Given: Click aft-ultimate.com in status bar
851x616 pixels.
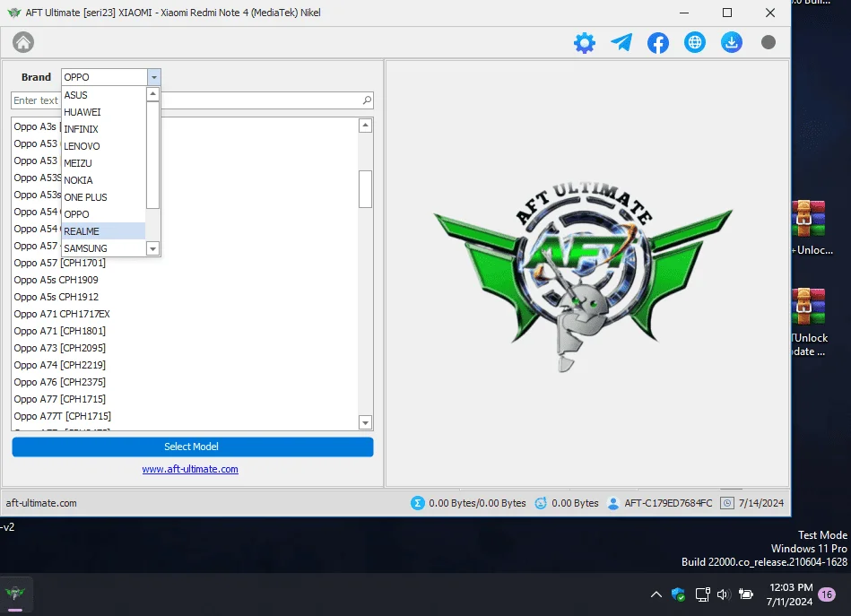Looking at the screenshot, I should 41,503.
